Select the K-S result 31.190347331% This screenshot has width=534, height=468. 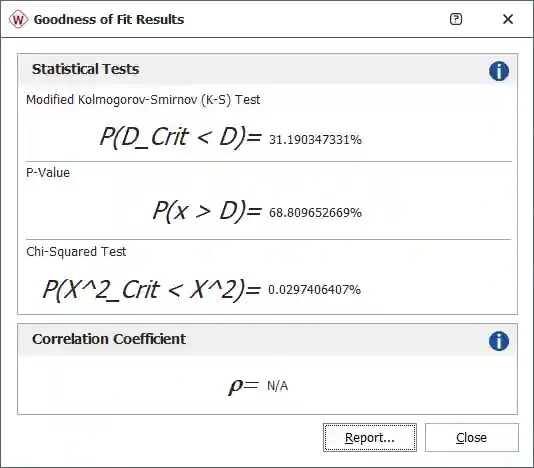(x=315, y=140)
